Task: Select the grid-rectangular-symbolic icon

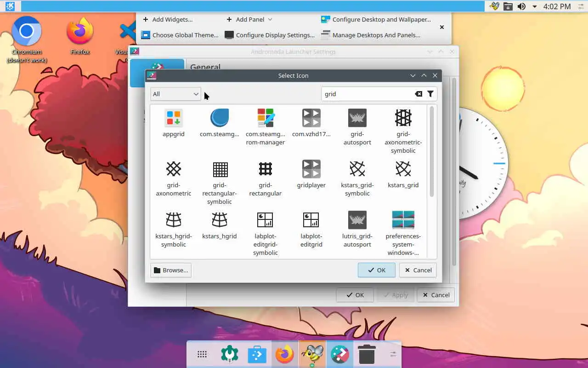Action: point(220,169)
